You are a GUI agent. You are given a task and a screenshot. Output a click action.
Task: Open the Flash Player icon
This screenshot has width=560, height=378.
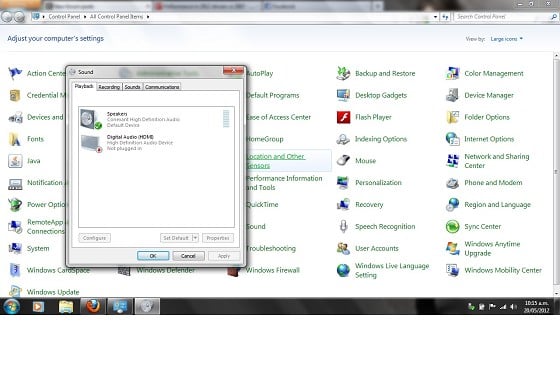point(343,117)
